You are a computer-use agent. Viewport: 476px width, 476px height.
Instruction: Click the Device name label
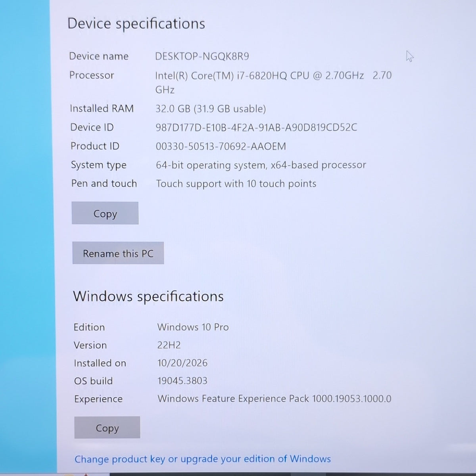99,56
